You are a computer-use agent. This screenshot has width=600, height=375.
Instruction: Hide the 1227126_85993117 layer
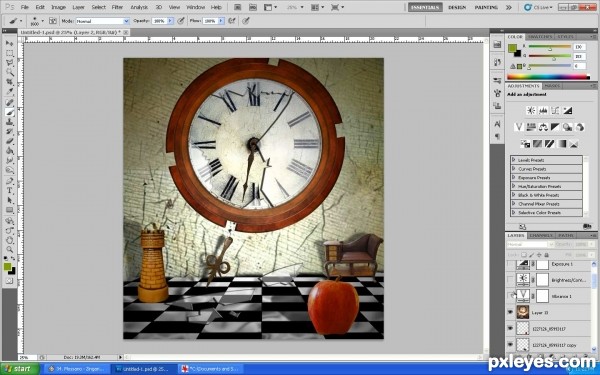[x=510, y=328]
